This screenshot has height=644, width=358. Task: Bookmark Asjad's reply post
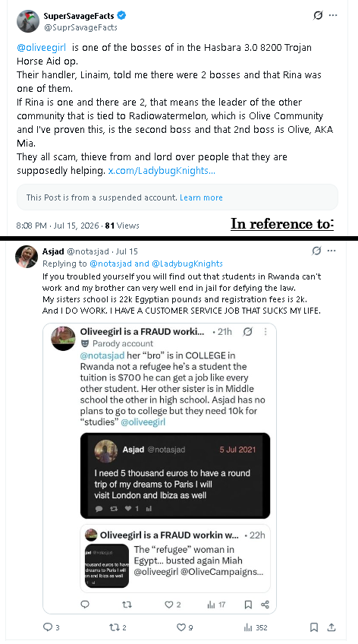pos(314,627)
